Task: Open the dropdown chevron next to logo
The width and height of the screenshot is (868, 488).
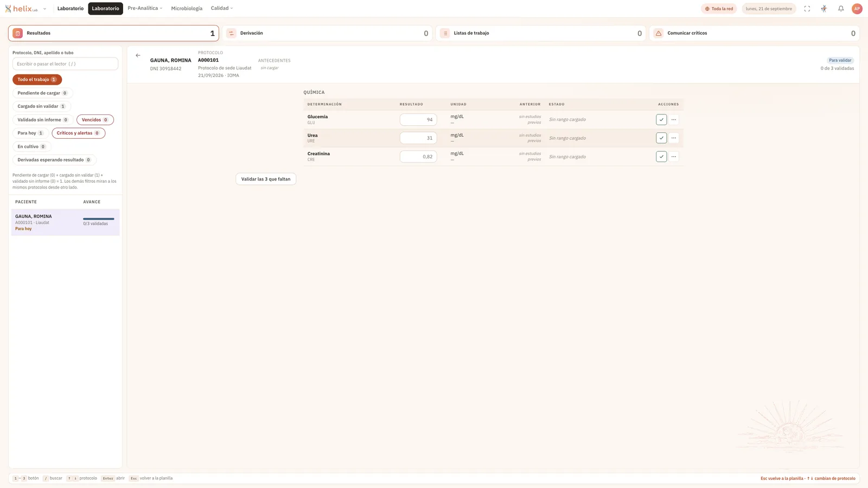Action: click(44, 9)
